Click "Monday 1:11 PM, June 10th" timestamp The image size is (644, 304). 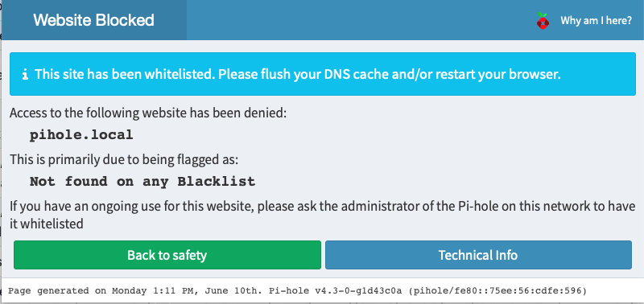click(x=188, y=291)
